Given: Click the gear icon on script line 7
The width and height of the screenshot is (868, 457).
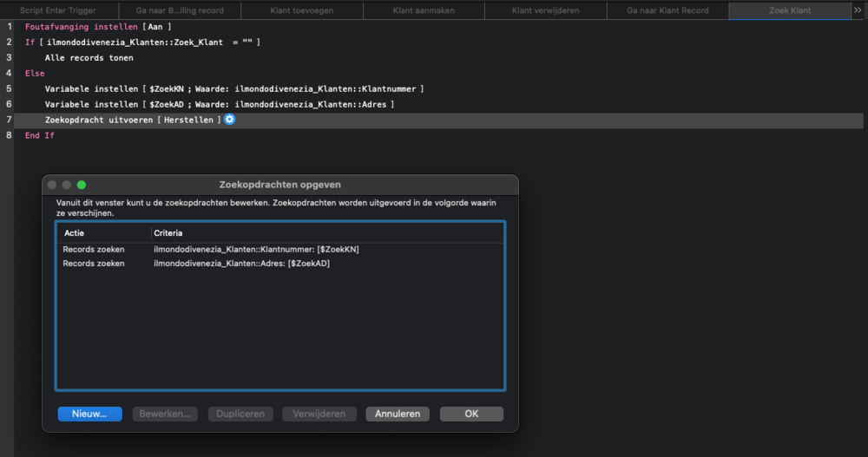Looking at the screenshot, I should pyautogui.click(x=229, y=120).
